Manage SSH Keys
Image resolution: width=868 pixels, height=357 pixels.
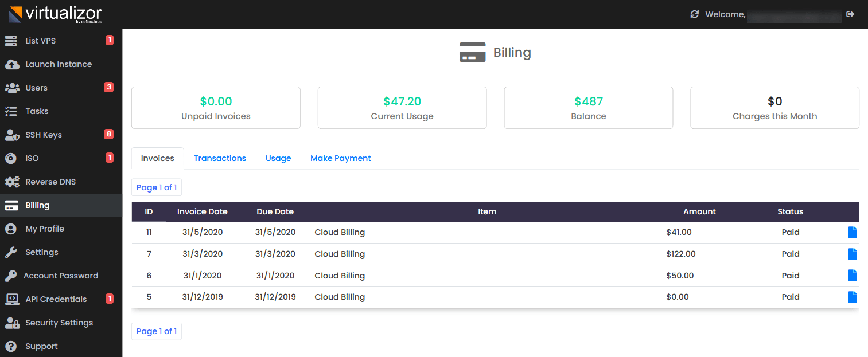pyautogui.click(x=44, y=134)
